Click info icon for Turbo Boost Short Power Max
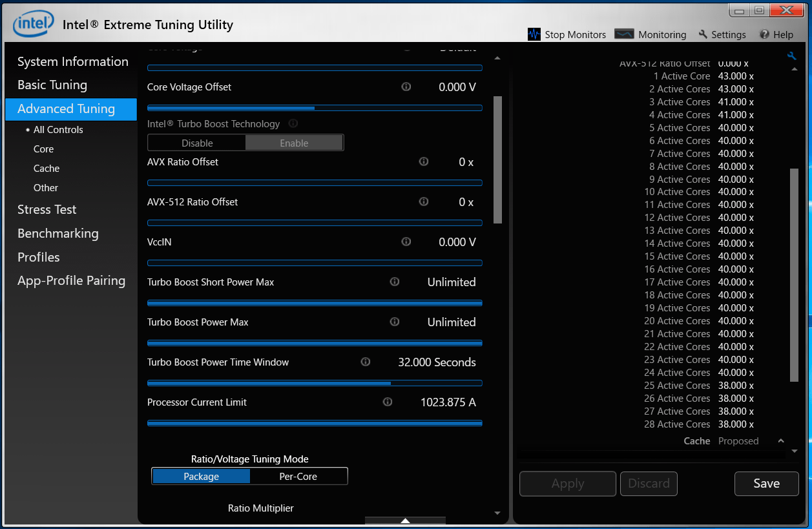The height and width of the screenshot is (529, 812). [x=395, y=282]
